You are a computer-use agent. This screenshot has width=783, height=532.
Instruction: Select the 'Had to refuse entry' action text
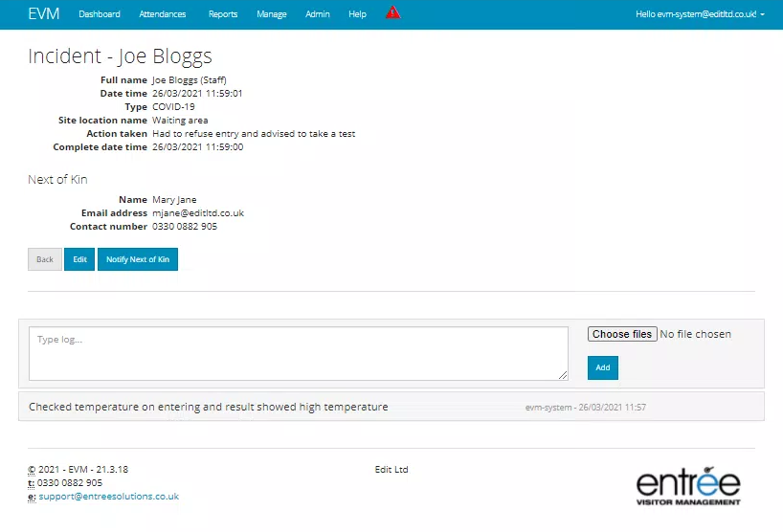254,134
